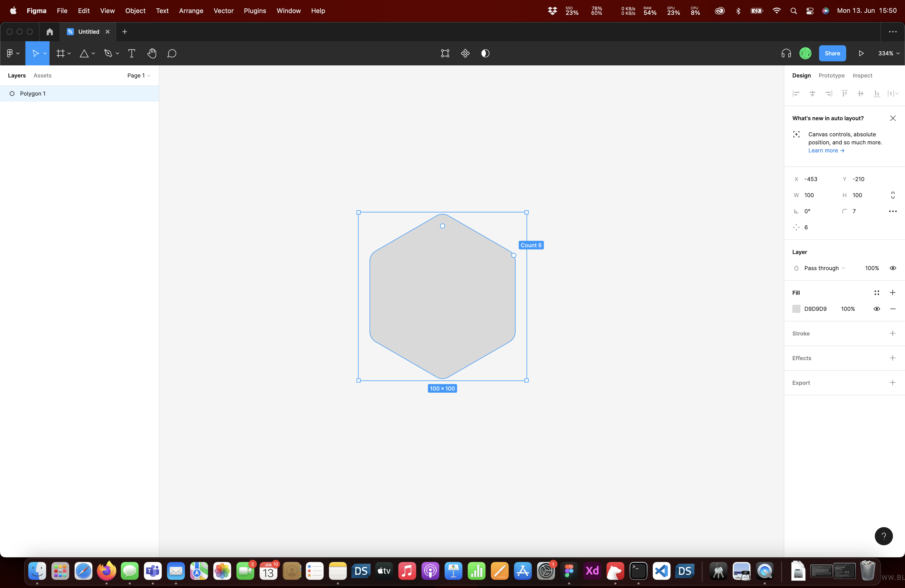Select the Comment tool
This screenshot has height=588, width=905.
pos(172,53)
